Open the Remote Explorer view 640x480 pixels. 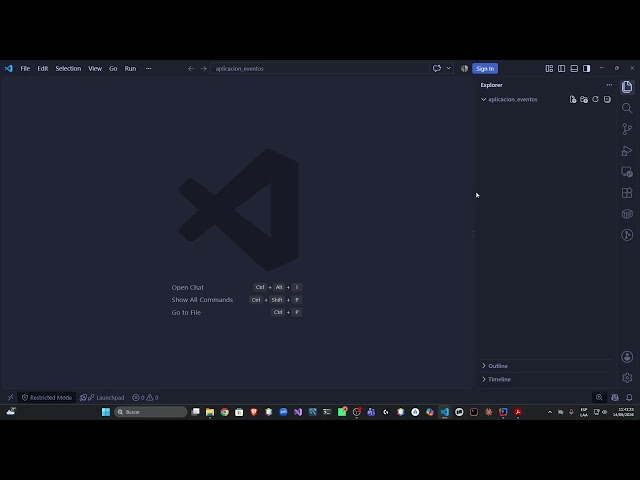[x=627, y=172]
